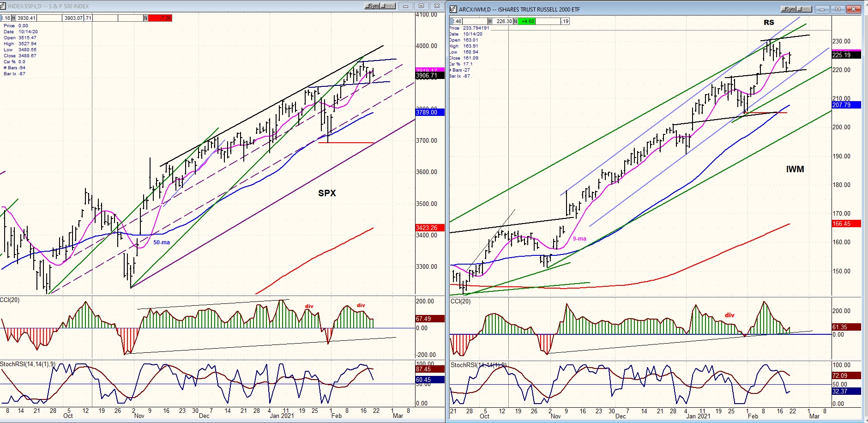
Task: Click the CCI(20) indicator label under SPX
Action: point(10,300)
